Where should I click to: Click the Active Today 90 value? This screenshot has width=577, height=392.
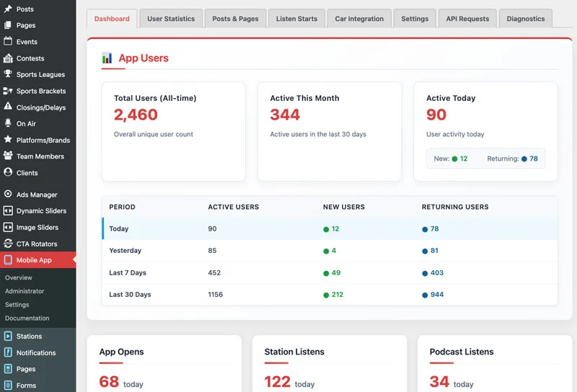436,115
